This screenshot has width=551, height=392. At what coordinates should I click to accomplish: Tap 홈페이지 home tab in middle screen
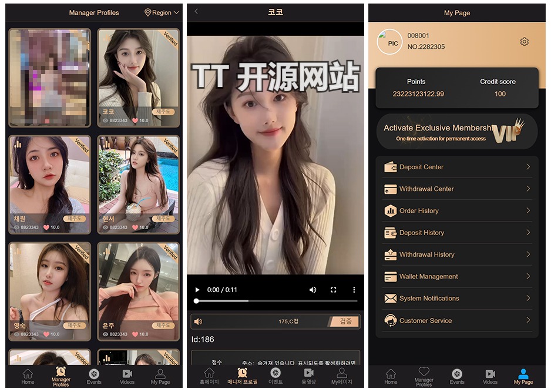(x=210, y=376)
